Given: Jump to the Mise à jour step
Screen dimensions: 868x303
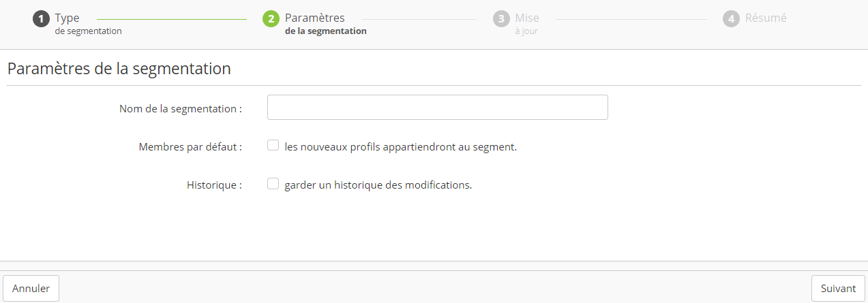Looking at the screenshot, I should pos(526,24).
